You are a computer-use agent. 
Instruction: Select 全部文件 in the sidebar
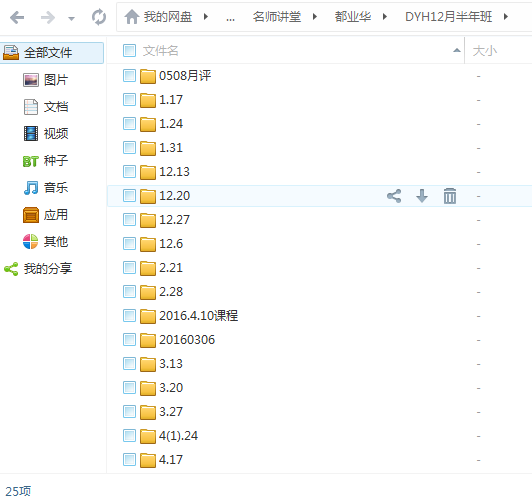point(52,53)
